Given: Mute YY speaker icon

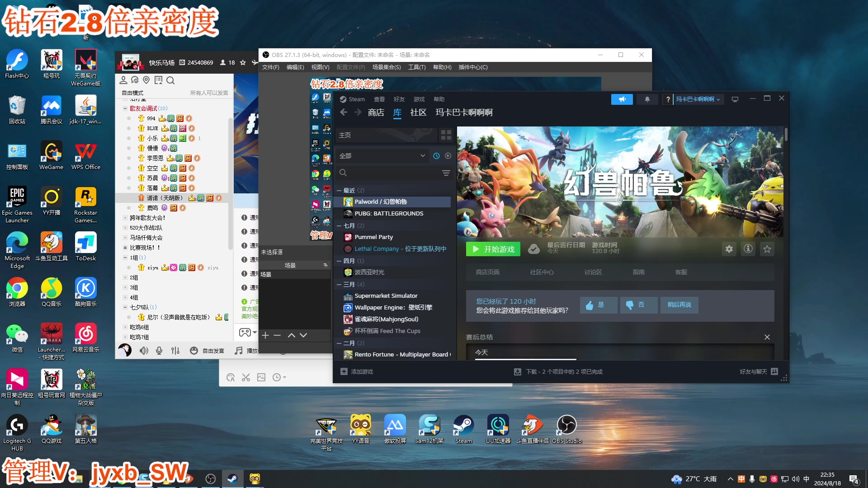Looking at the screenshot, I should pyautogui.click(x=144, y=351).
